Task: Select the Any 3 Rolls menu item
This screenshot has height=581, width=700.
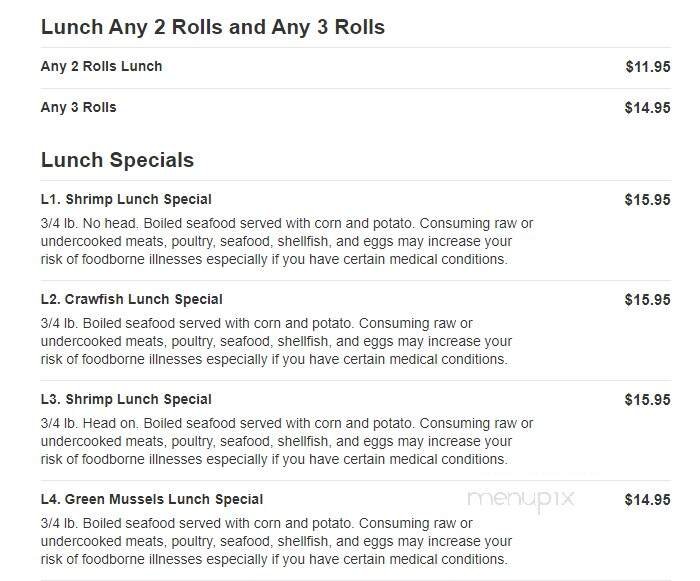Action: (x=78, y=107)
